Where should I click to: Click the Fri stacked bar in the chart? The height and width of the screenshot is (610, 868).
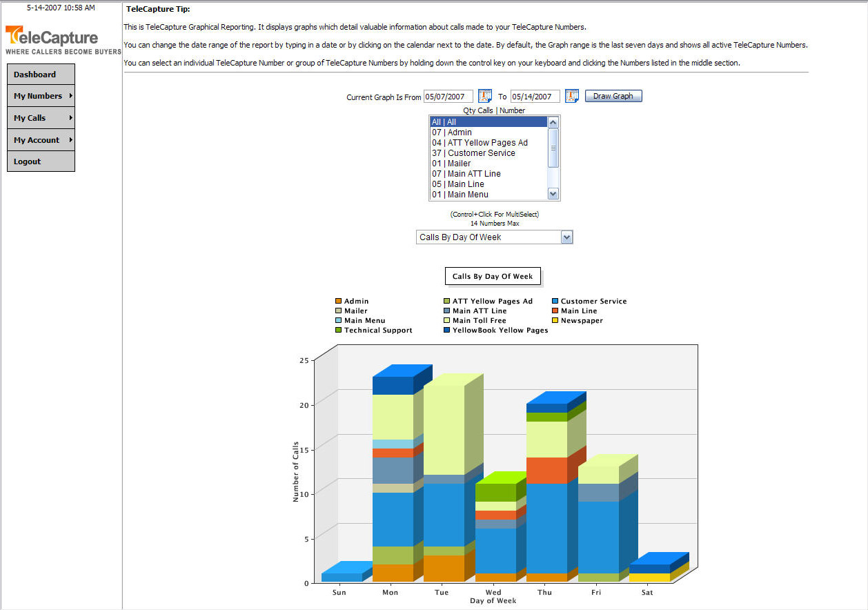coord(607,518)
